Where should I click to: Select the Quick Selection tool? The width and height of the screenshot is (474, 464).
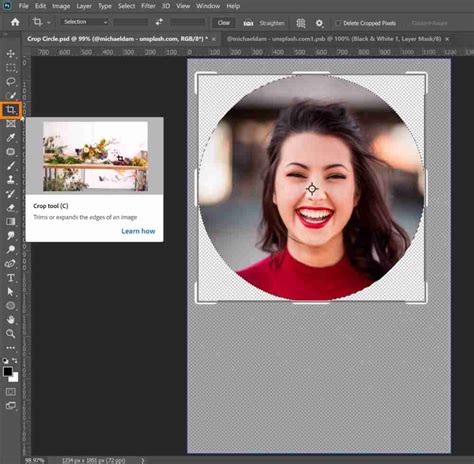coord(11,96)
